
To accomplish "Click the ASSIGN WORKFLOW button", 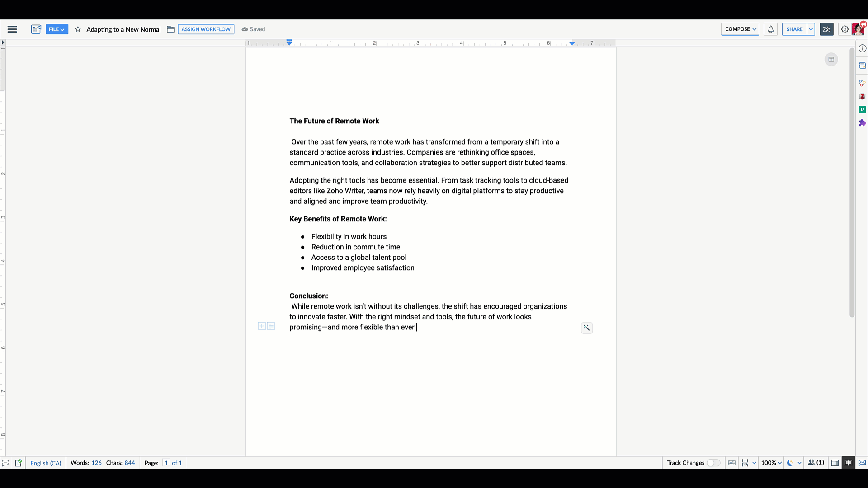I will (x=206, y=29).
